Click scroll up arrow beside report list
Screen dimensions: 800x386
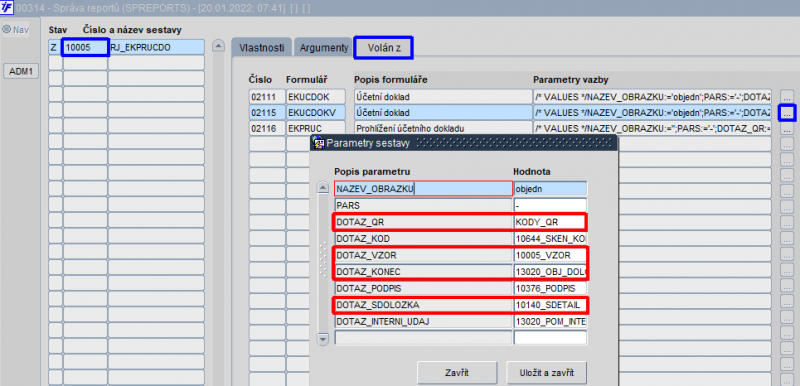pyautogui.click(x=218, y=46)
